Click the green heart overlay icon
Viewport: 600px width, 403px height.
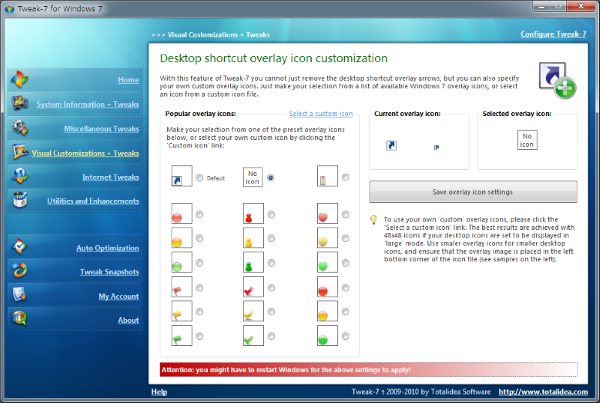coord(328,262)
